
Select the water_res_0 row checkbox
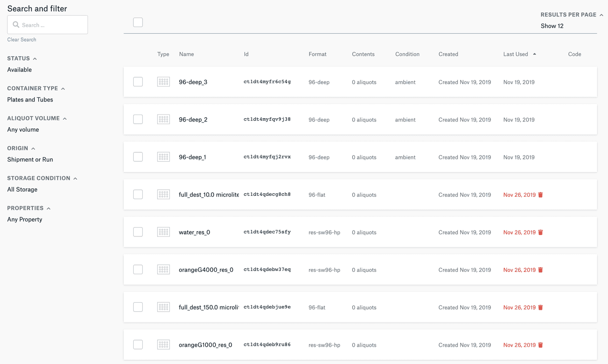tap(138, 232)
